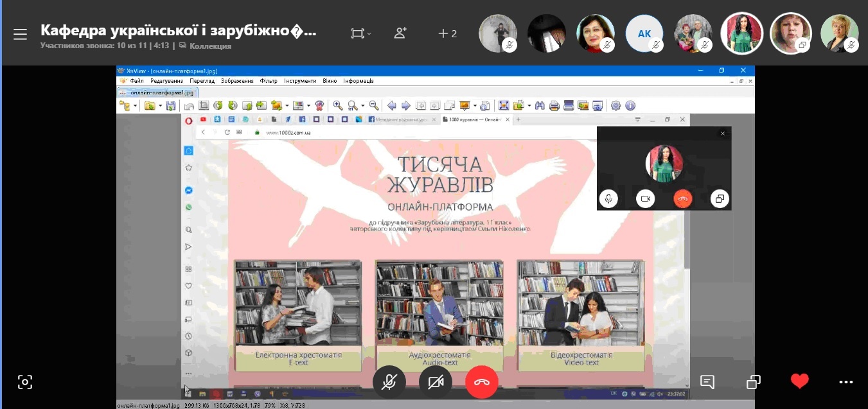
Task: Click the XnView zoom in magnifier
Action: [337, 106]
